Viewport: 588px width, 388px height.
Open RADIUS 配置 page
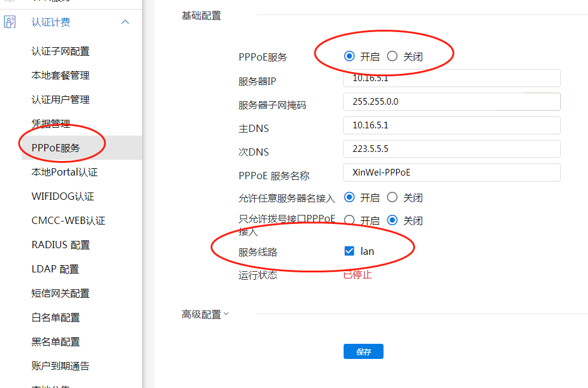click(60, 245)
